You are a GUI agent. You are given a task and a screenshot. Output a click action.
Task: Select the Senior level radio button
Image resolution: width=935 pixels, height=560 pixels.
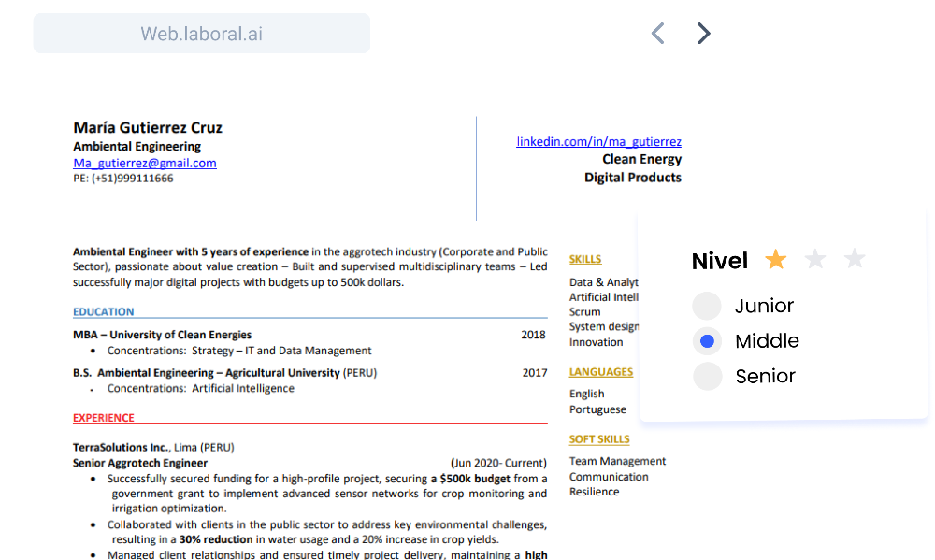(707, 377)
